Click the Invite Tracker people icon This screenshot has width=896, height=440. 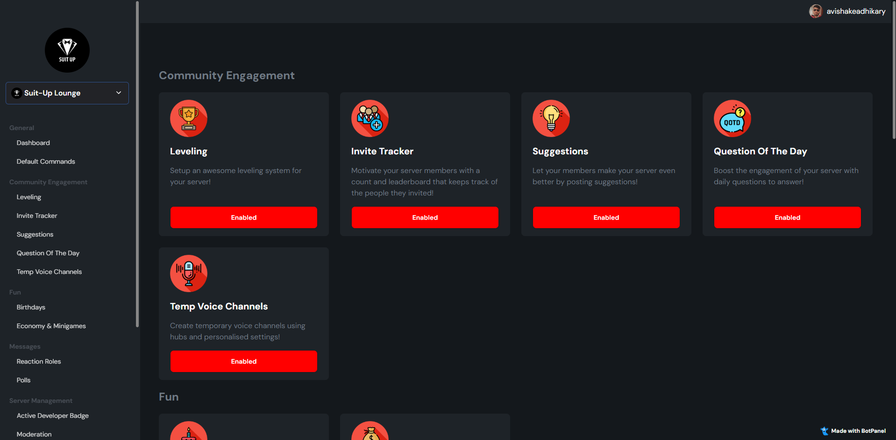(369, 119)
